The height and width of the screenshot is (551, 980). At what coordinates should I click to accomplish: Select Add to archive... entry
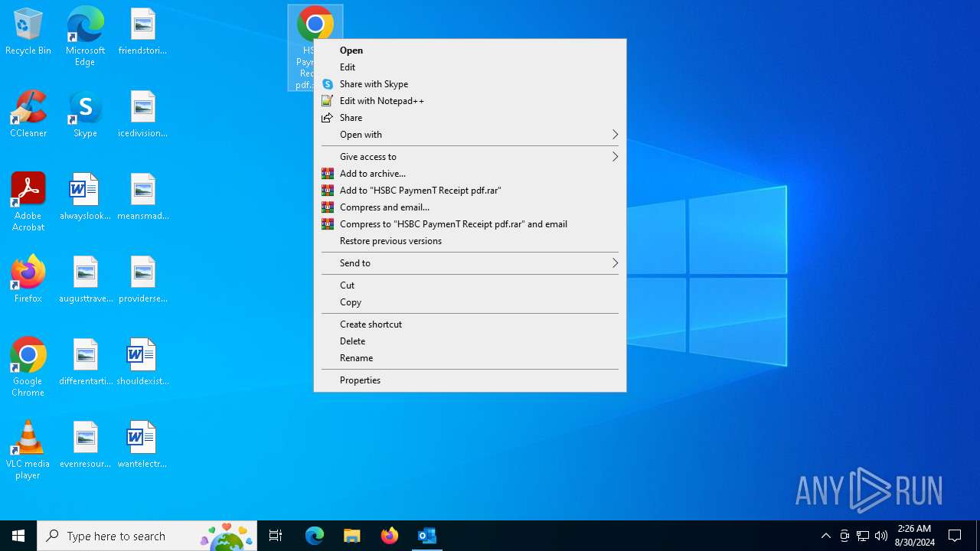click(x=470, y=174)
